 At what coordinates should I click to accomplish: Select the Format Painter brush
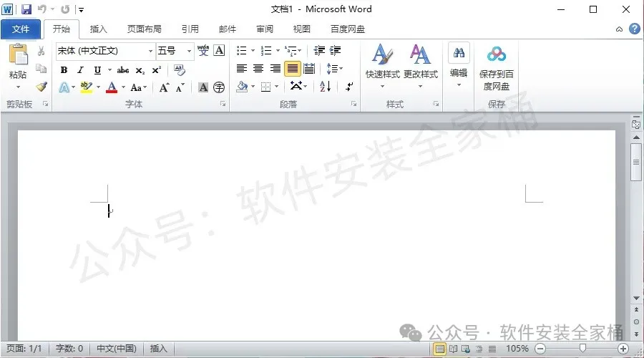[x=41, y=87]
